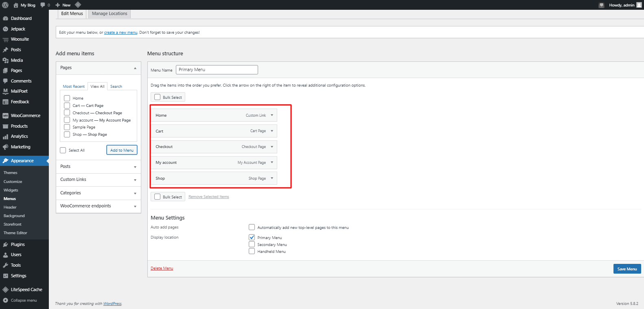Click the Products sidebar icon

click(5, 126)
